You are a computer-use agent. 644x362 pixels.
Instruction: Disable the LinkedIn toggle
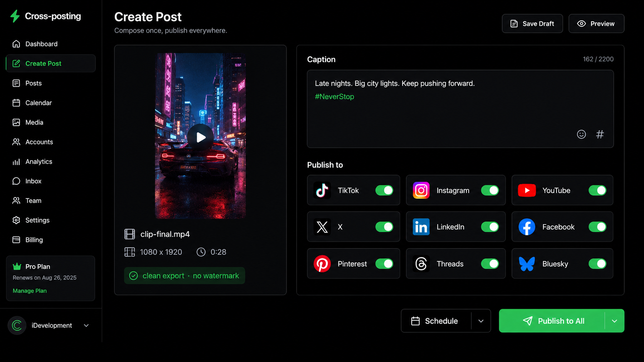tap(490, 227)
